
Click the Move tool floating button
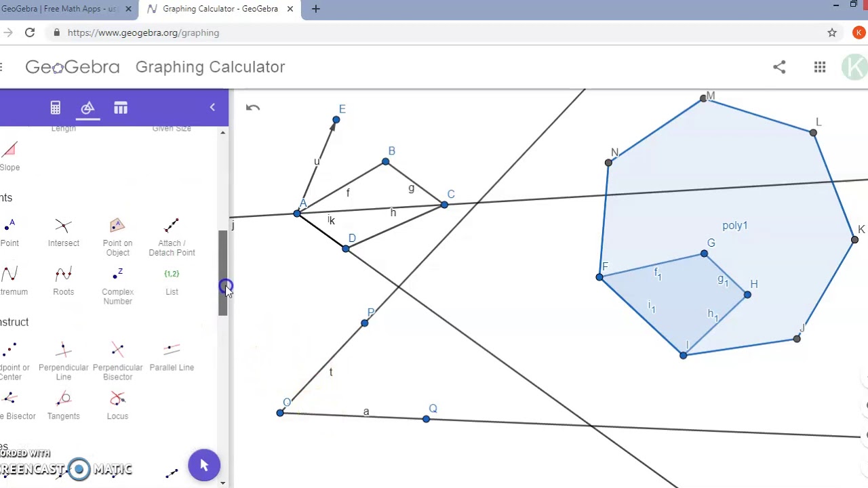click(204, 465)
